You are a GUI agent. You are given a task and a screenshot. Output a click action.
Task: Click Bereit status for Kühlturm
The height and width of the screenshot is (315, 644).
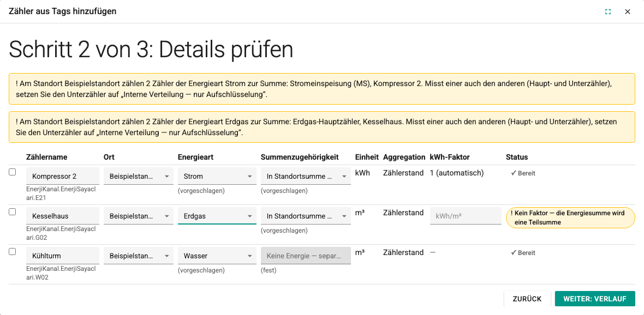click(523, 253)
